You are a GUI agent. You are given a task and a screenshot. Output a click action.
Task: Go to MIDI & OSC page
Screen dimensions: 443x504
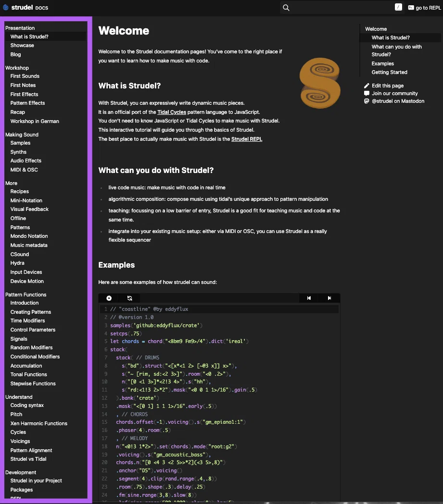(24, 170)
